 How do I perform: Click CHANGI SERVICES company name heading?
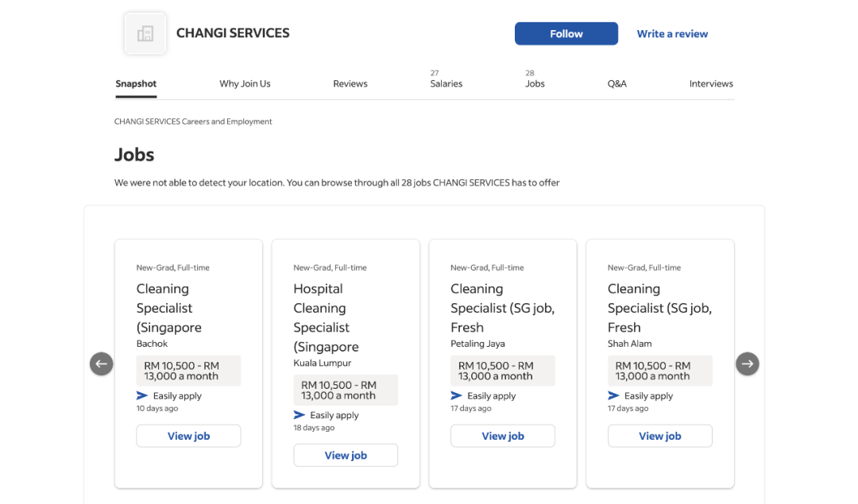pyautogui.click(x=233, y=33)
